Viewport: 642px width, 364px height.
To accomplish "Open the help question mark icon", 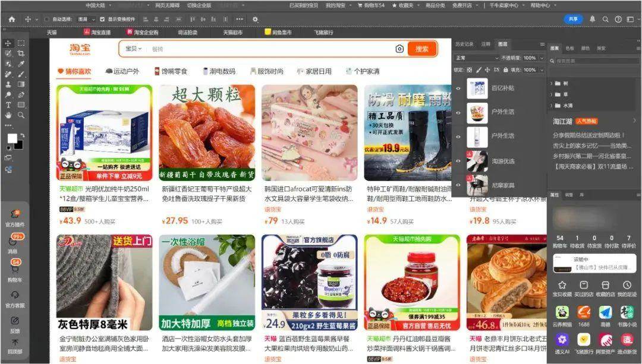I will click(x=618, y=19).
